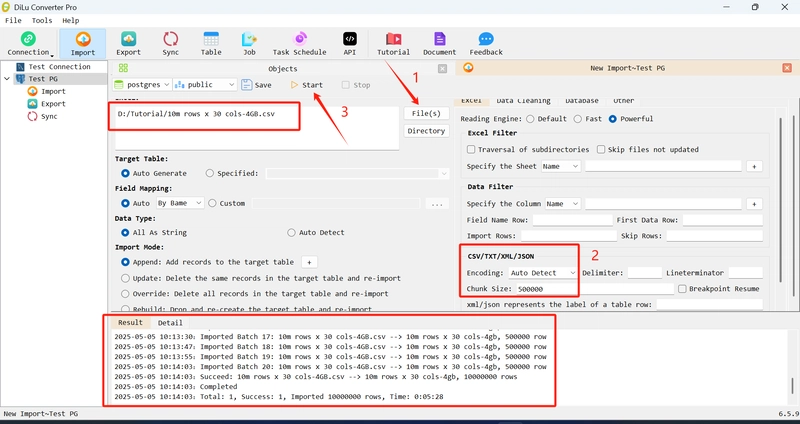Close the New Import~Test PG tab
Image resolution: width=800 pixels, height=424 pixels.
[787, 68]
